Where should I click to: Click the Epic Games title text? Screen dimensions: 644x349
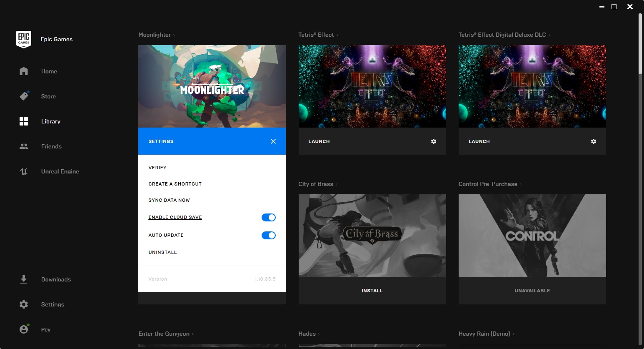coord(57,39)
